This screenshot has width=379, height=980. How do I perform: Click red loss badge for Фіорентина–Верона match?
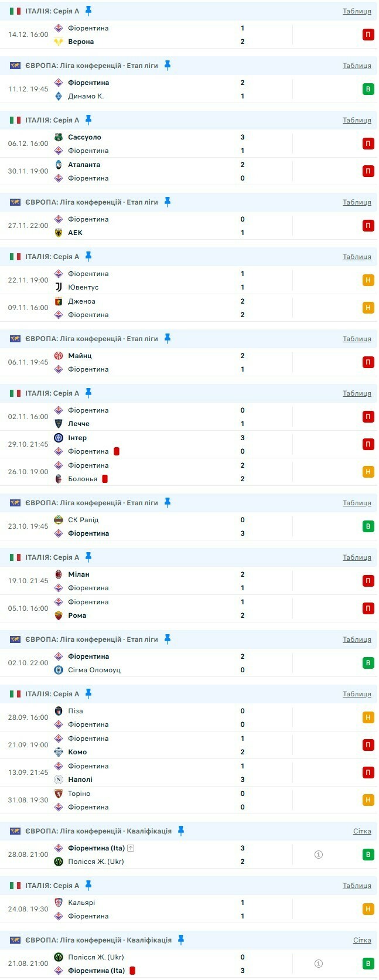(x=368, y=35)
